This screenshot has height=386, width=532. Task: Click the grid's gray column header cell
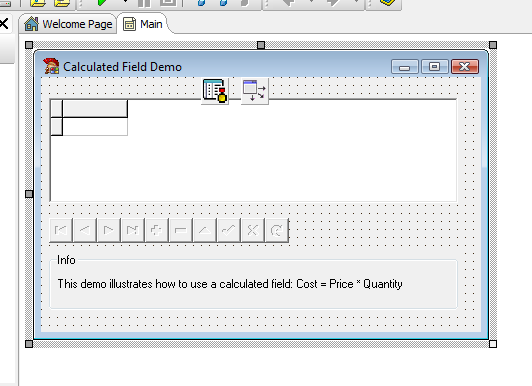[x=95, y=109]
